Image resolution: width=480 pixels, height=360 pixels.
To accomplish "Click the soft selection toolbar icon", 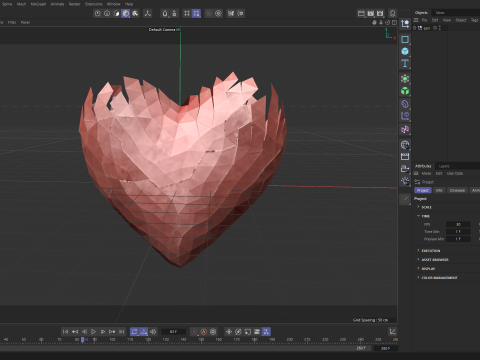I will (240, 13).
